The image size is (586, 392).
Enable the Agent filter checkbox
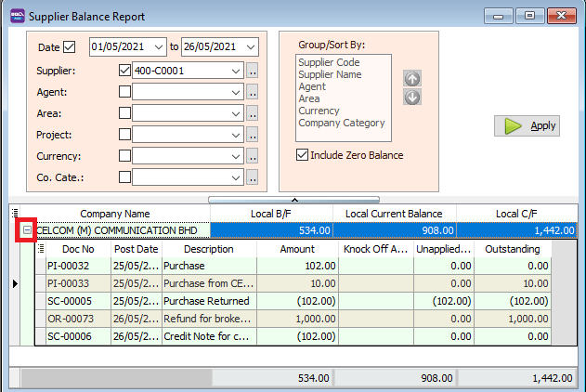pos(125,92)
